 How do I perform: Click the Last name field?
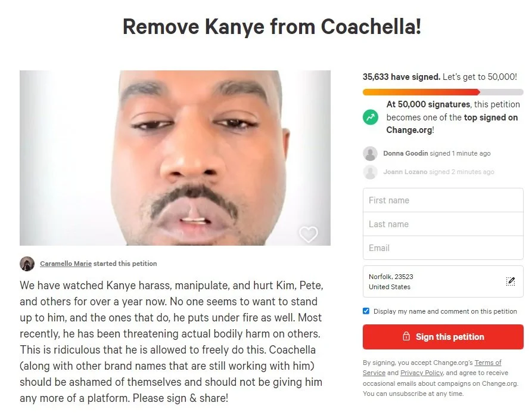(x=443, y=224)
